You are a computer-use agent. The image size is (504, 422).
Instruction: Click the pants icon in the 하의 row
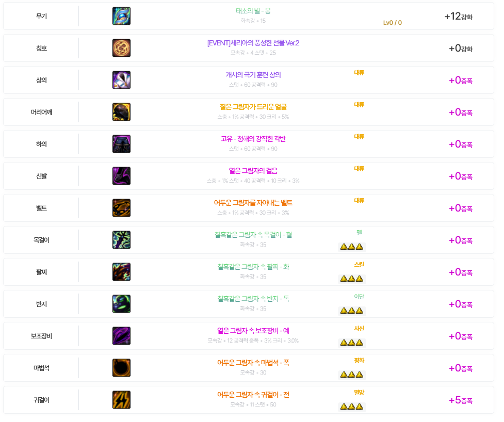[121, 144]
